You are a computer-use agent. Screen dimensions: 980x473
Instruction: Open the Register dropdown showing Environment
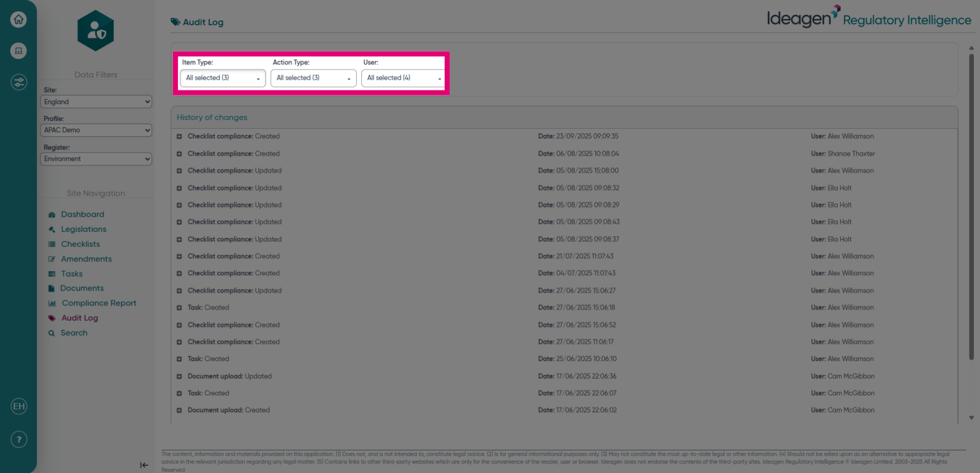click(x=96, y=159)
